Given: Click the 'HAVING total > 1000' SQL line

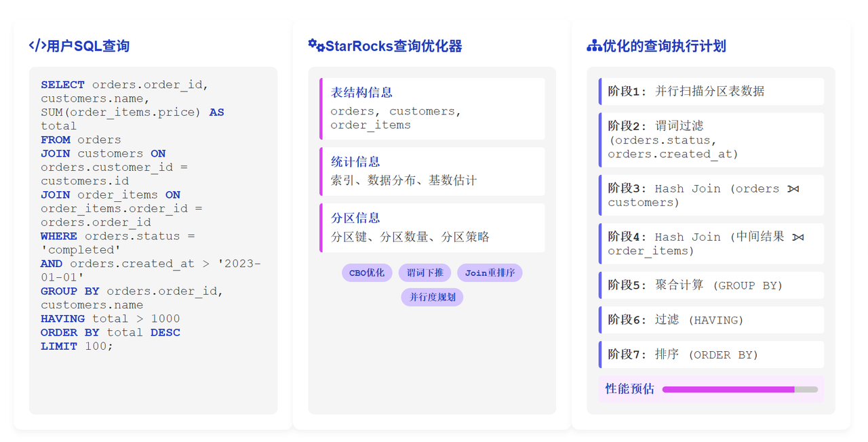Looking at the screenshot, I should tap(111, 319).
